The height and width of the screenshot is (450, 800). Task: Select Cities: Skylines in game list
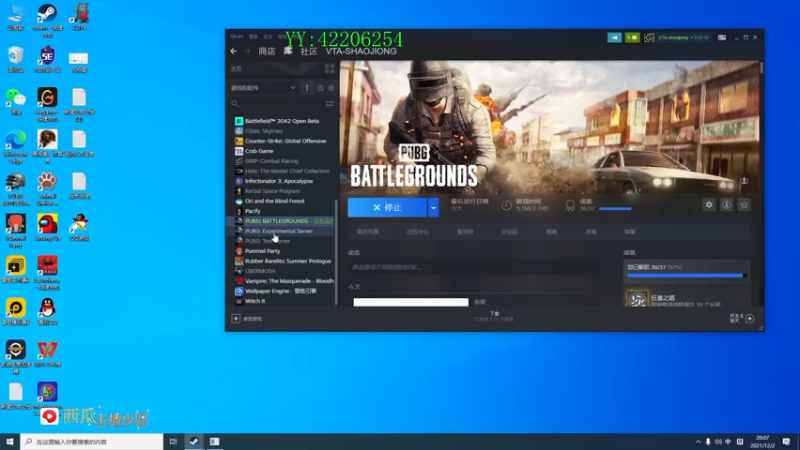click(x=264, y=131)
